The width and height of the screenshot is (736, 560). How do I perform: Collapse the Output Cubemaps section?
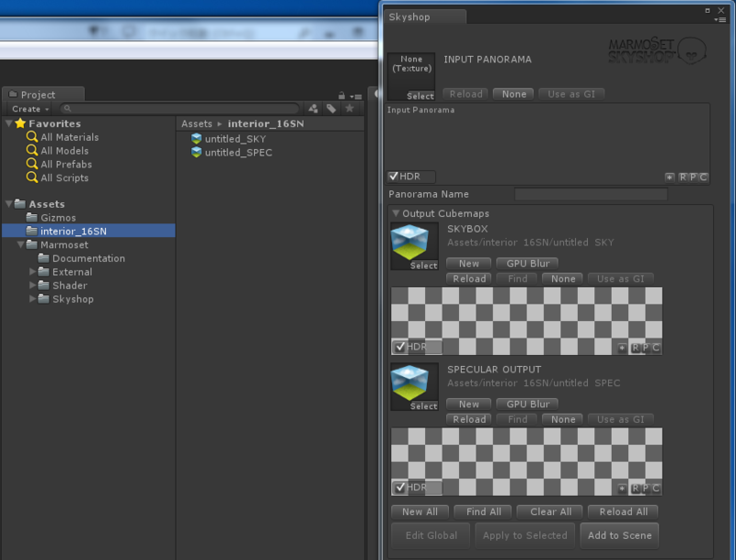[x=396, y=213]
